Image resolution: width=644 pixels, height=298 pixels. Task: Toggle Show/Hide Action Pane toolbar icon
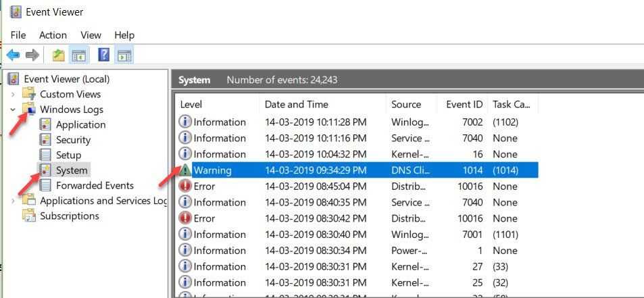coord(124,55)
